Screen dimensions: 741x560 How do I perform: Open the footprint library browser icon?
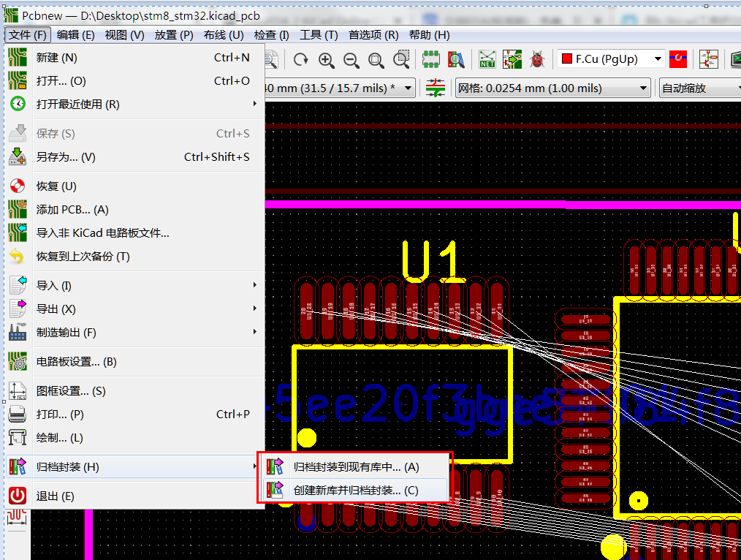[456, 59]
